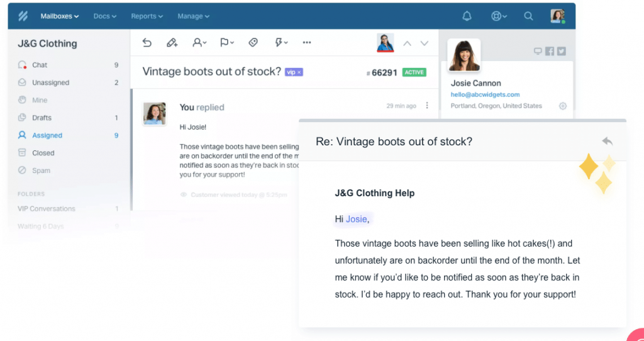Image resolution: width=644 pixels, height=341 pixels.
Task: Go to previous conversation arrow
Action: tap(407, 43)
